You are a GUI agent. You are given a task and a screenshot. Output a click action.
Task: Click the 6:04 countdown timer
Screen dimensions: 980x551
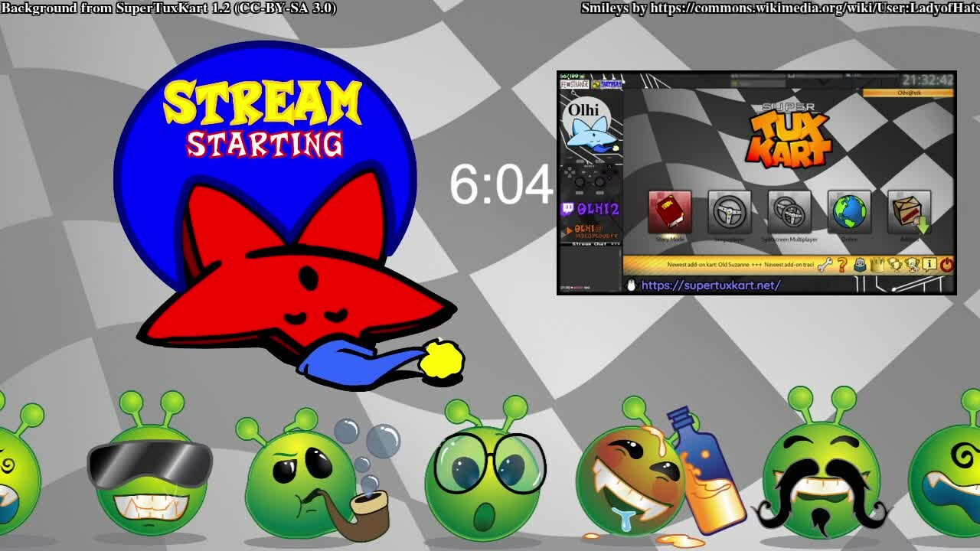tap(501, 184)
